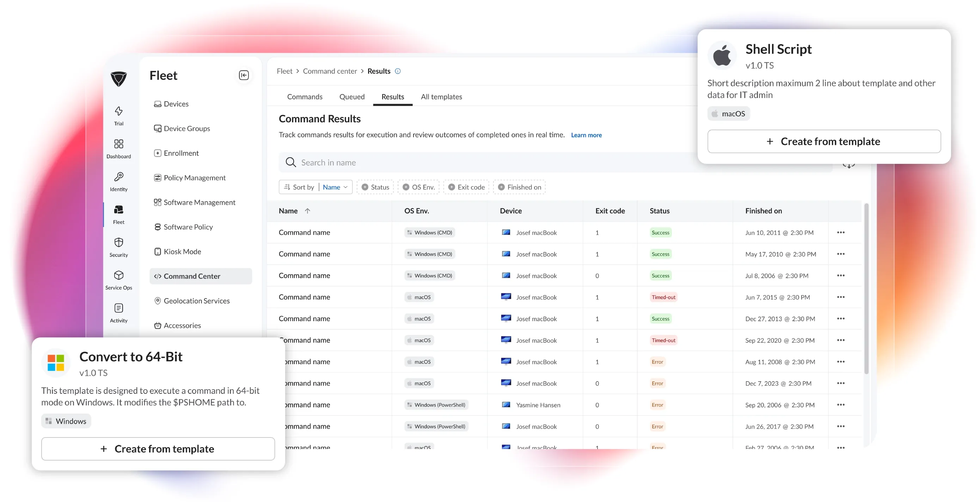Open row menu for Aug 11, 2008 result
This screenshot has width=980, height=502.
pos(840,362)
